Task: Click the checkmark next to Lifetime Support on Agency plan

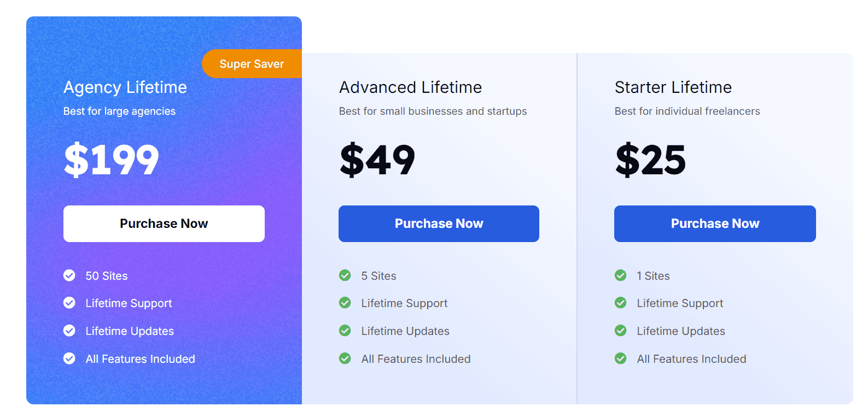Action: tap(69, 303)
